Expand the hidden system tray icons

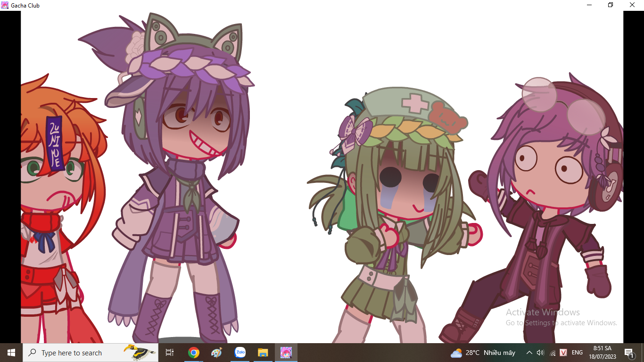pos(529,353)
